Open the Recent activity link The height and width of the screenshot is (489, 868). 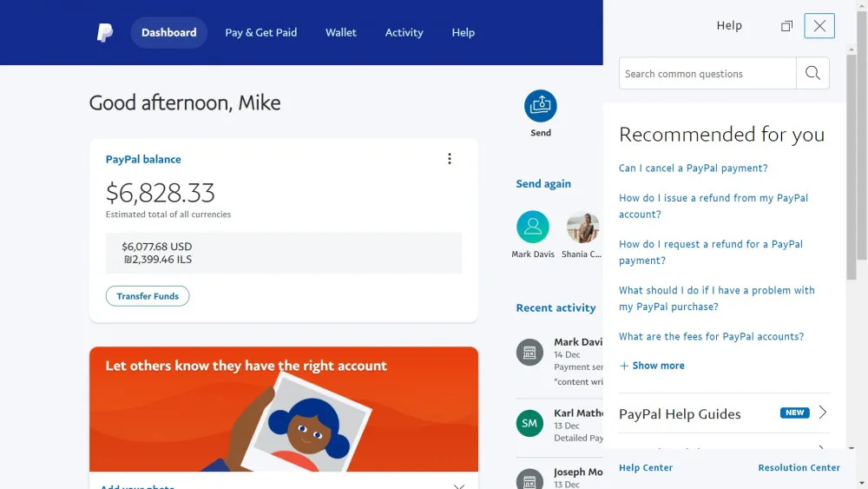pos(556,308)
